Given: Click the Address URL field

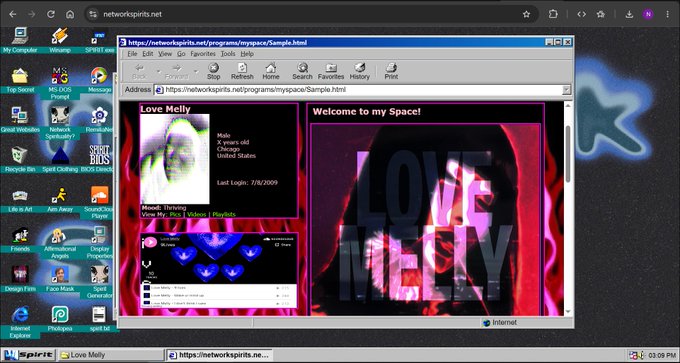Looking at the screenshot, I should coord(363,90).
